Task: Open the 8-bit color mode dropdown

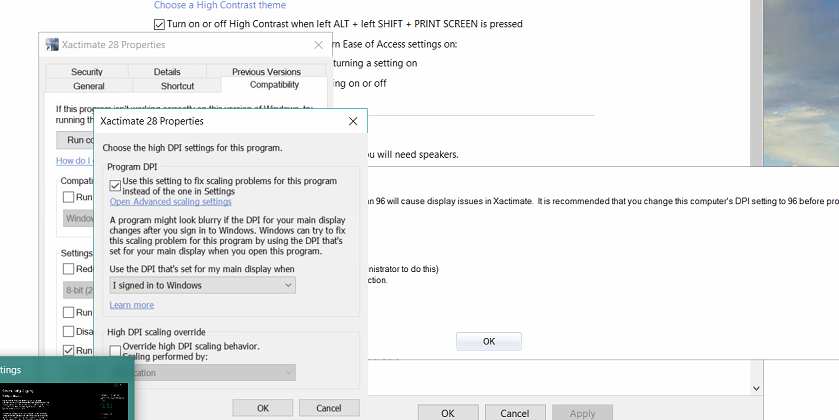Action: click(x=78, y=290)
